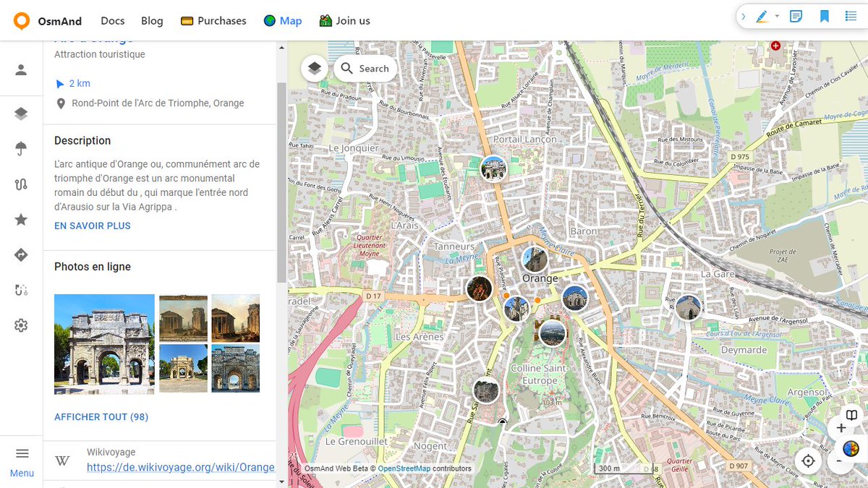Open the Navigation directions tool

pyautogui.click(x=21, y=254)
